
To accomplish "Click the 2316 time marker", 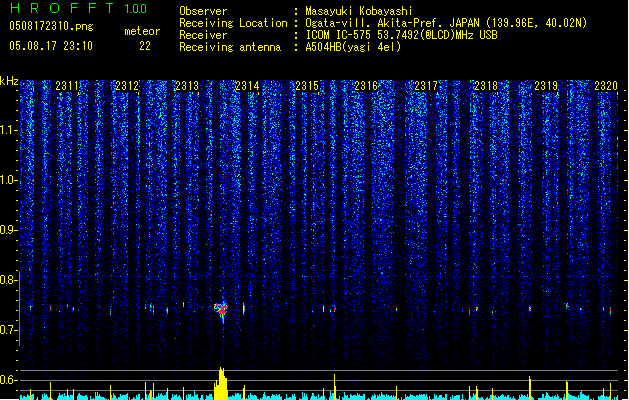I will [366, 86].
